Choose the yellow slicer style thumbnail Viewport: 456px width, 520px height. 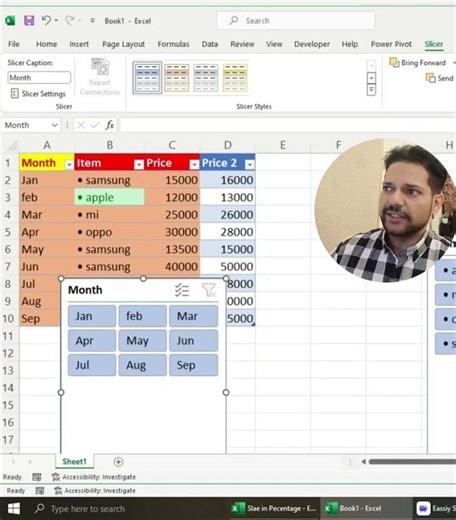235,78
